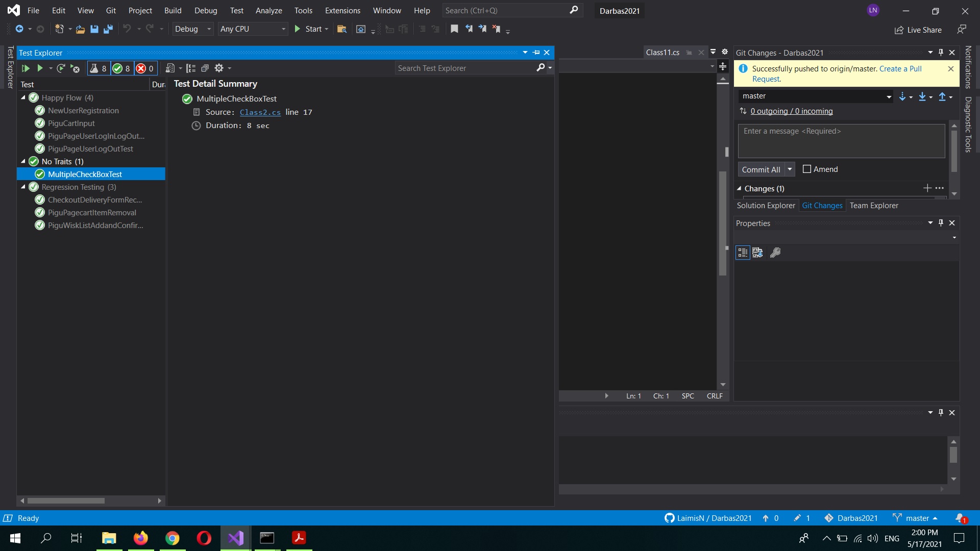The image size is (980, 551).
Task: Stage all changes plus icon
Action: (927, 188)
